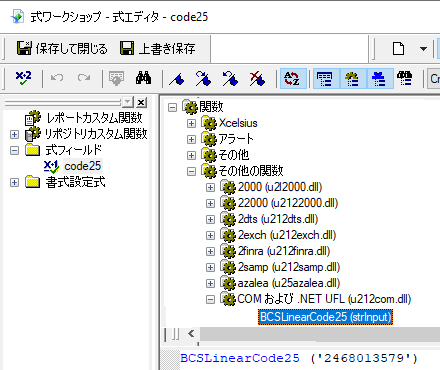Select the Xcelsius gear folder icon

point(209,123)
